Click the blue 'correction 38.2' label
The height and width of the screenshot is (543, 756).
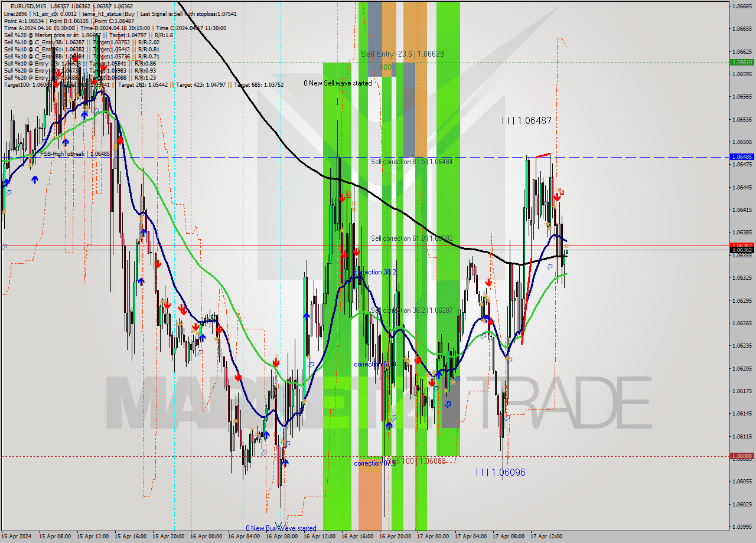(375, 272)
